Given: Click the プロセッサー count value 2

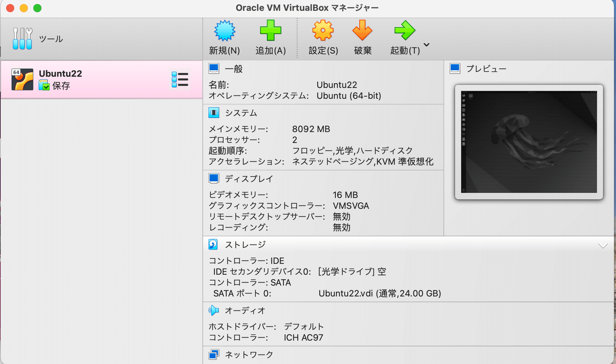Looking at the screenshot, I should 295,140.
